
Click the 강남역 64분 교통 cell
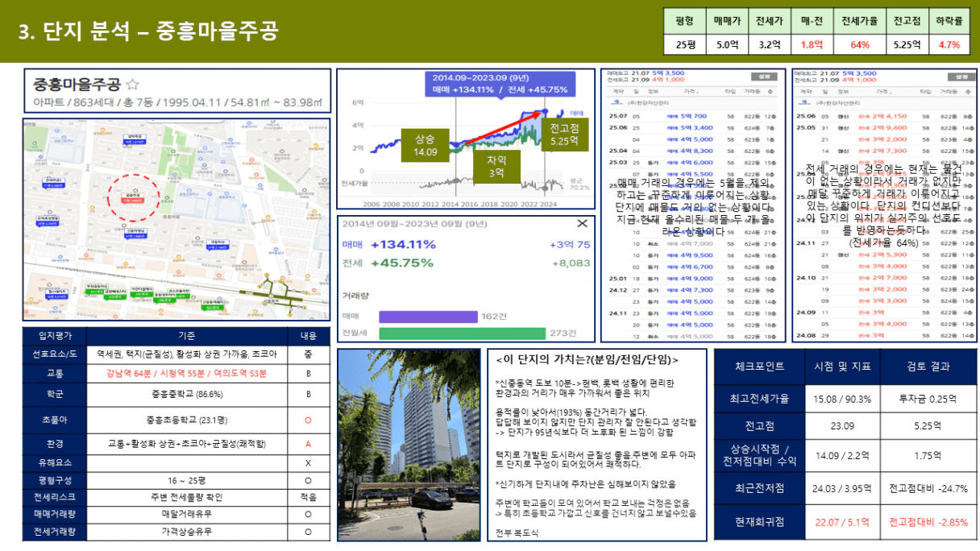187,374
